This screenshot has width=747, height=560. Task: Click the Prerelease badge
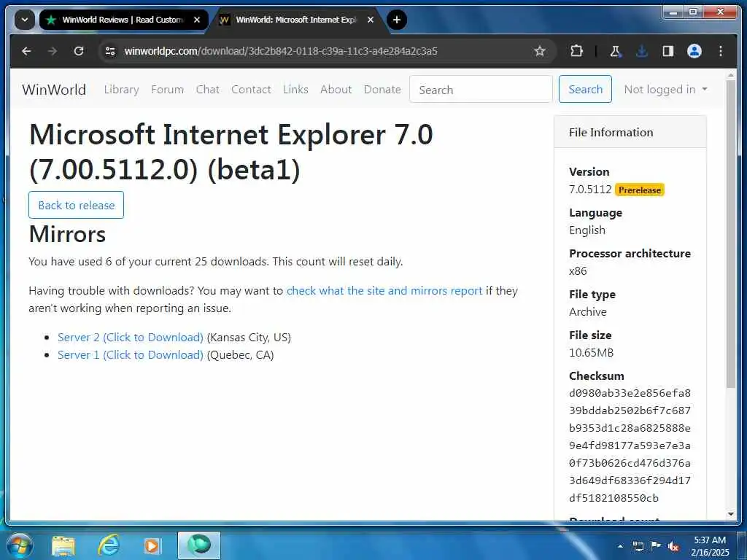point(639,190)
